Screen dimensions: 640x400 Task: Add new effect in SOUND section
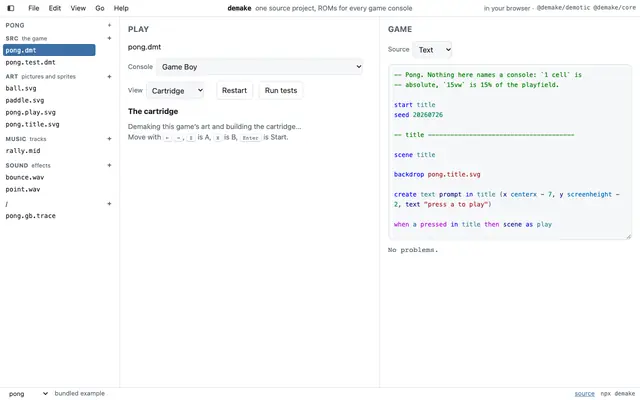click(109, 165)
